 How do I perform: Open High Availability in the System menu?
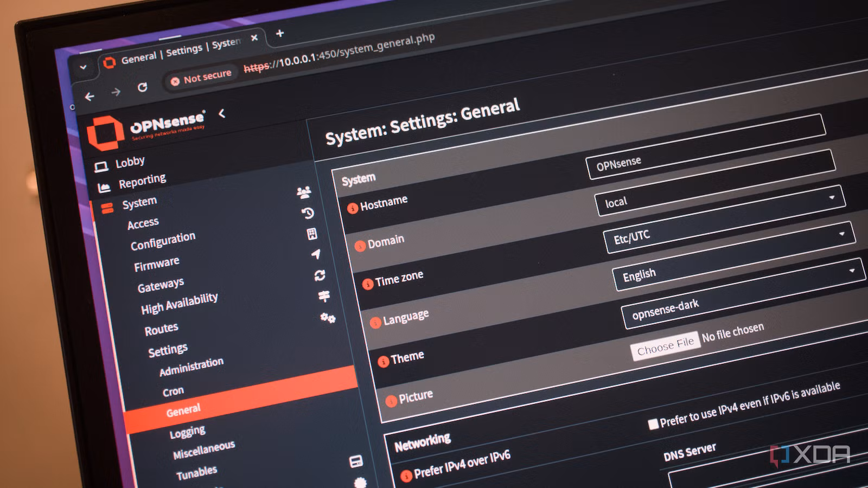180,304
